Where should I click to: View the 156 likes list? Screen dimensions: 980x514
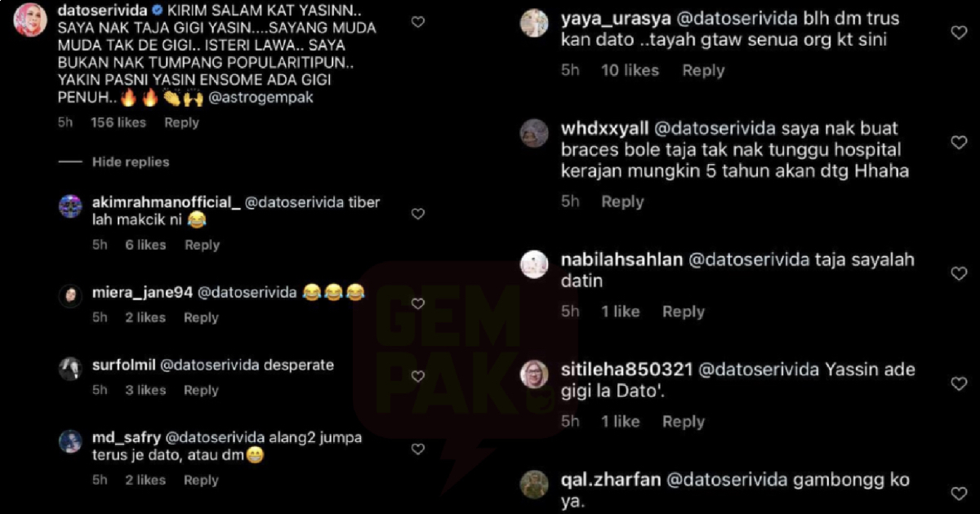tap(118, 122)
